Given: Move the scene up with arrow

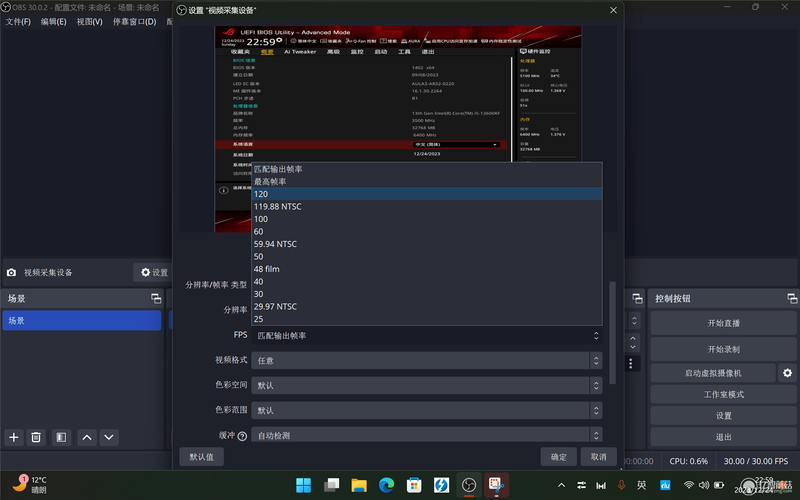Looking at the screenshot, I should (x=87, y=437).
